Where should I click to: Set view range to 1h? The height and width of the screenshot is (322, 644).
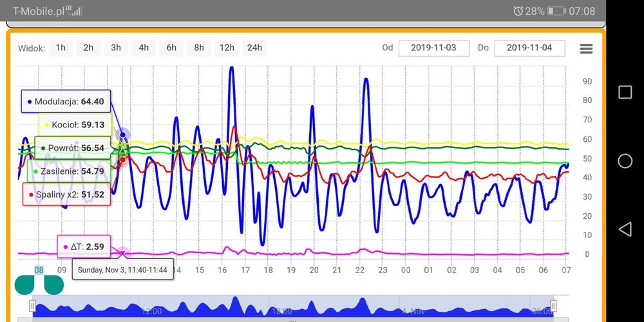pos(61,48)
